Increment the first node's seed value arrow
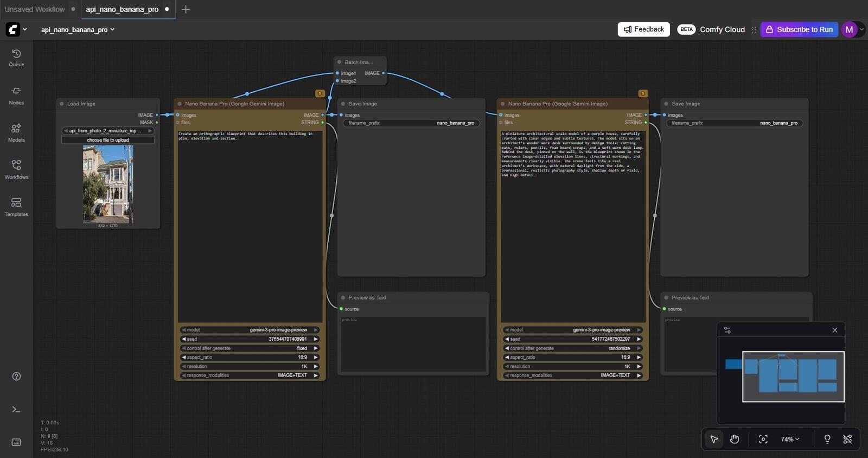The image size is (868, 458). click(x=316, y=339)
